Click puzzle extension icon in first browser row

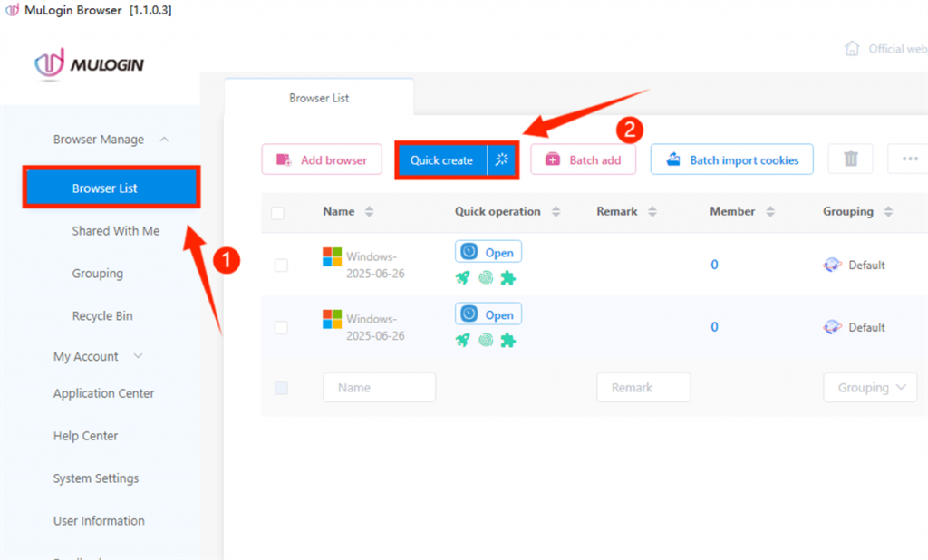tap(507, 277)
